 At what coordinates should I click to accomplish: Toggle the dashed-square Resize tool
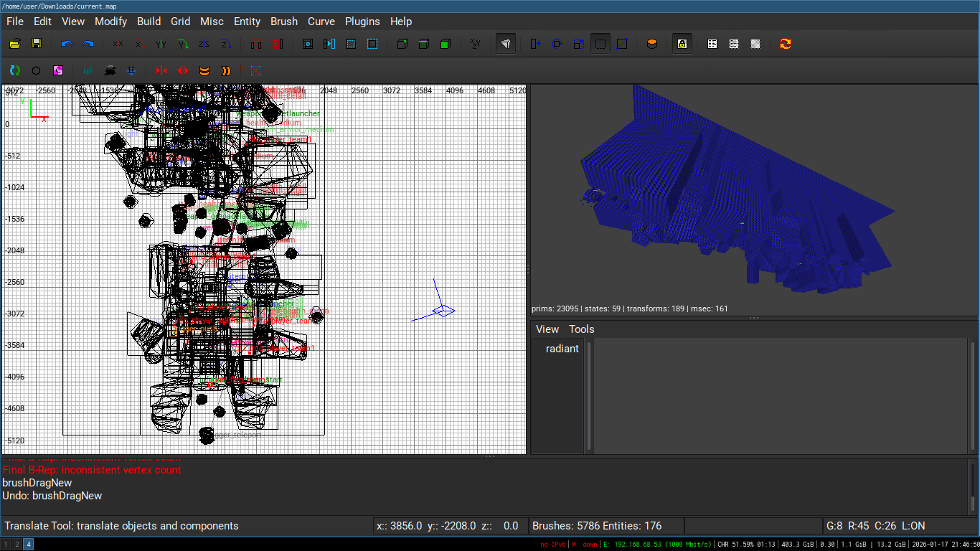coord(600,44)
